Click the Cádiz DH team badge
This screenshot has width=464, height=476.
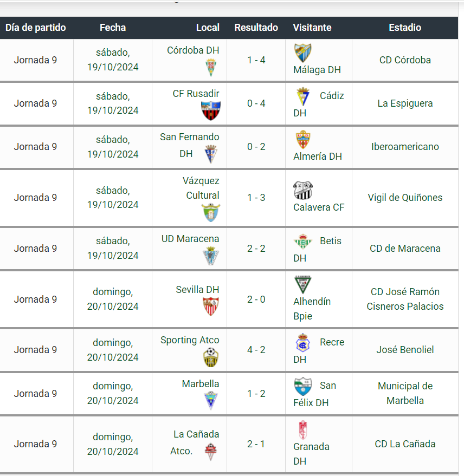click(302, 96)
